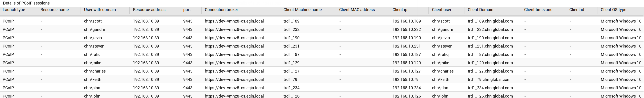This screenshot has width=644, height=98.
Task: Select the chn\keith user with domain cell
Action: click(x=92, y=80)
